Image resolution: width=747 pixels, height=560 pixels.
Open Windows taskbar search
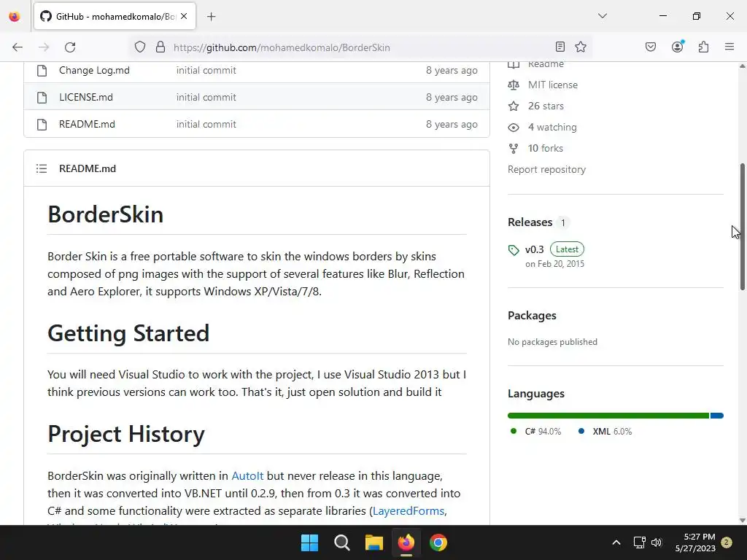click(x=341, y=542)
